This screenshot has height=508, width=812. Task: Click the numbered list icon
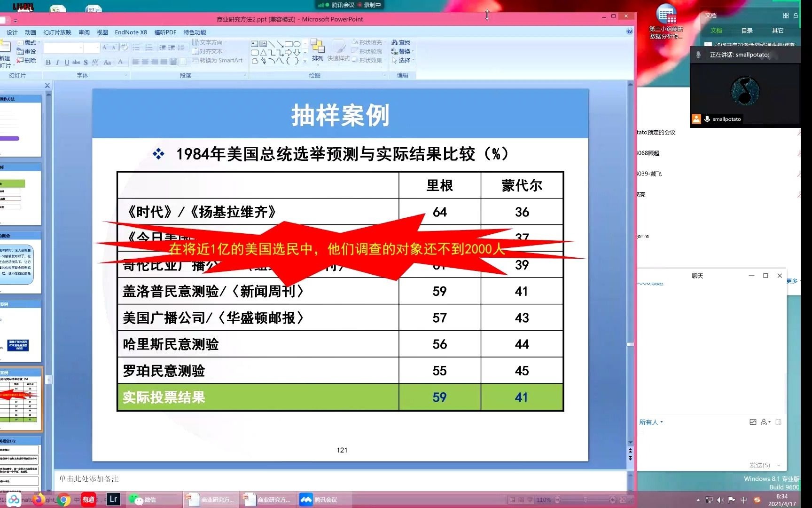click(x=149, y=48)
